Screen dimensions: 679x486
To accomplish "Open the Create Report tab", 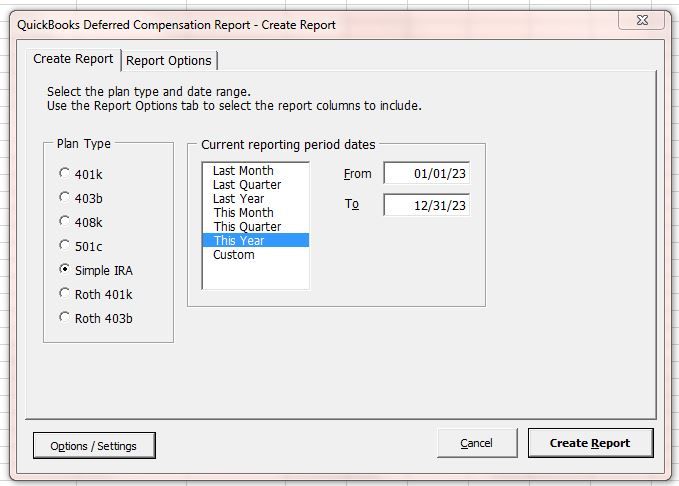I will pos(73,59).
